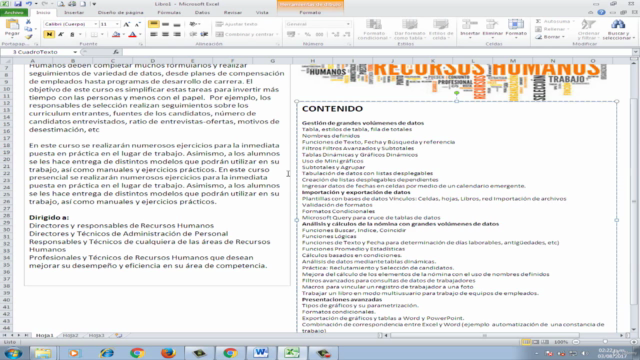Screen dimensions: 640x360
Task: Paste with the Pegar button
Action: [x=12, y=28]
